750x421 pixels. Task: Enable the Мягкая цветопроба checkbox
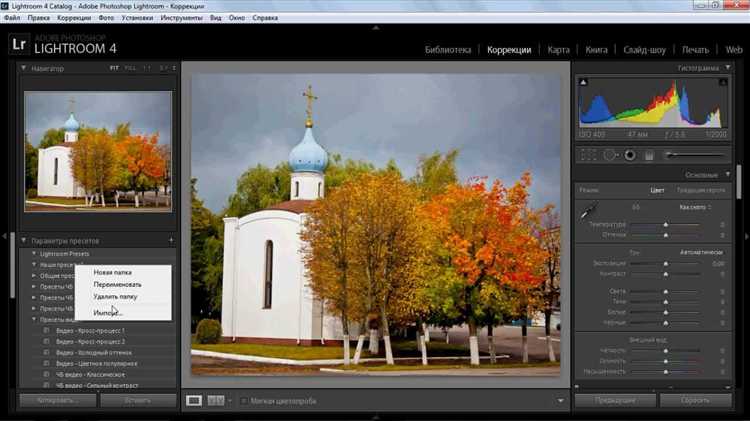[244, 401]
